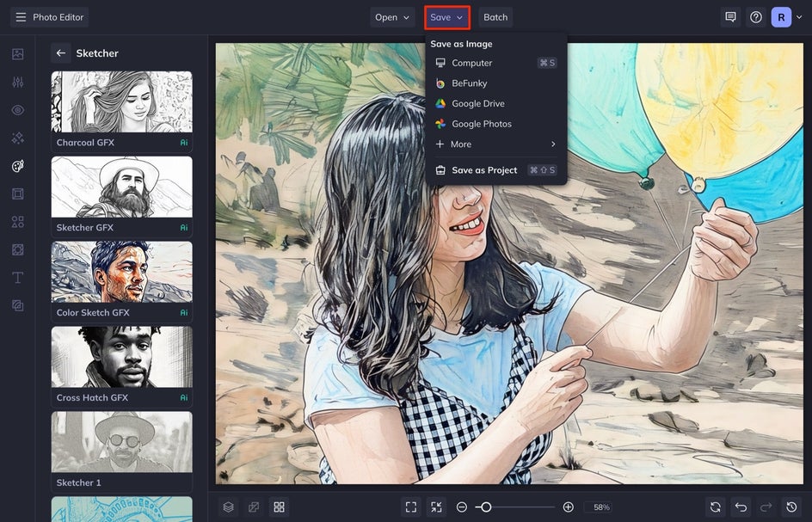Click the Save as Image heading
This screenshot has height=522, width=812.
[461, 44]
